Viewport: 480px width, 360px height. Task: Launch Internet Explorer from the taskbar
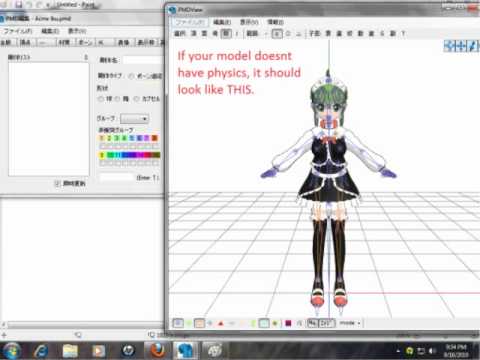tap(41, 350)
